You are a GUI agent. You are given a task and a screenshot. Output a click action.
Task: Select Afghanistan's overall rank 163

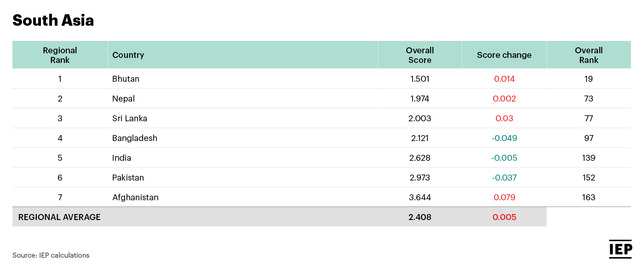pos(588,198)
